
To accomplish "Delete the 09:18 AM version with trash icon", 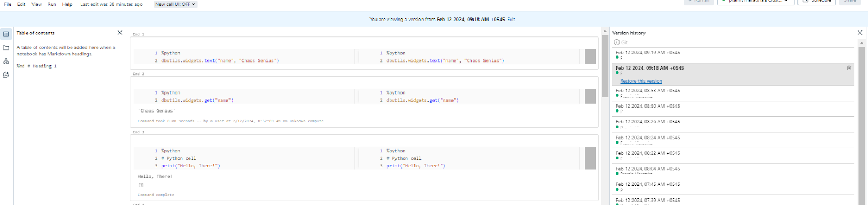I will [x=849, y=68].
